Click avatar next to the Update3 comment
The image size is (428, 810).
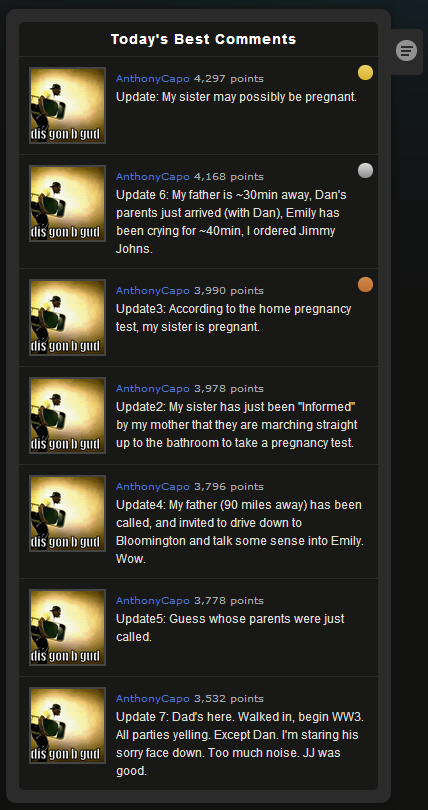pos(68,318)
